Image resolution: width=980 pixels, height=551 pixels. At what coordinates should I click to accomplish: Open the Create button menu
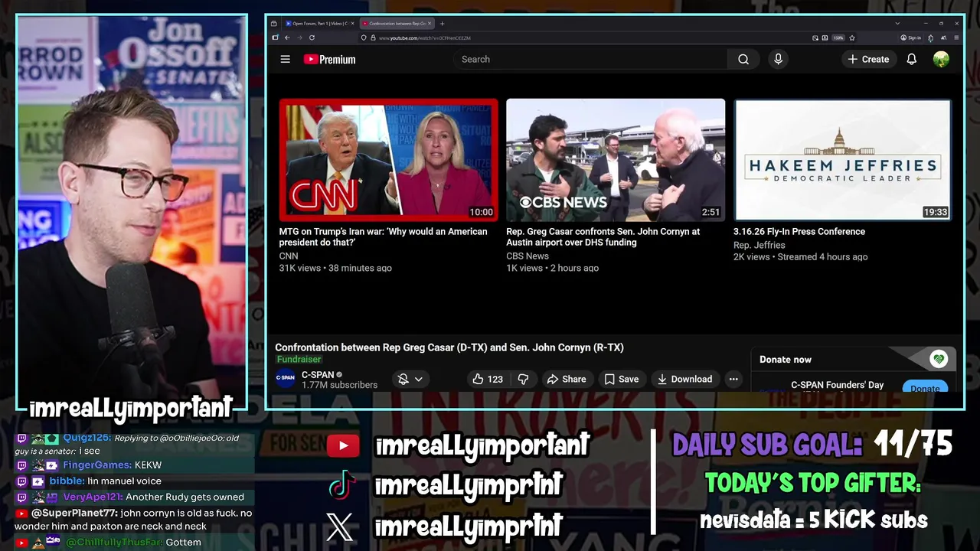click(x=868, y=59)
